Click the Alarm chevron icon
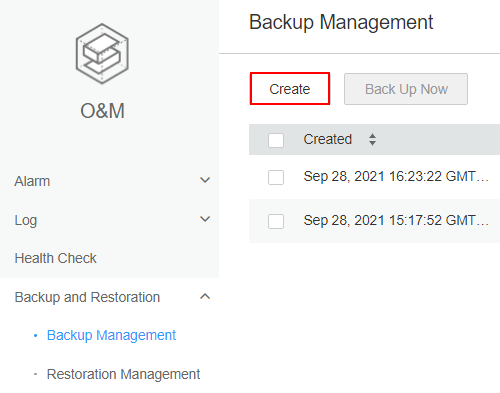Viewport: 500px width, 393px height. [x=205, y=180]
